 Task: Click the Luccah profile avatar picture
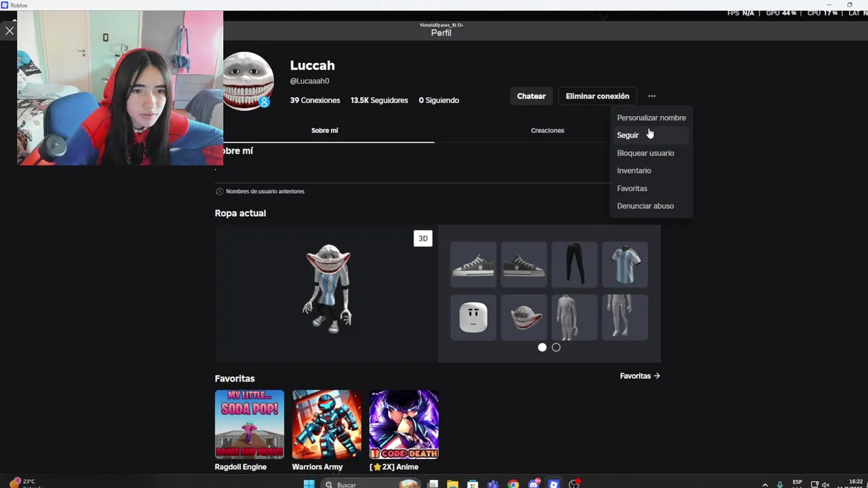(x=248, y=81)
